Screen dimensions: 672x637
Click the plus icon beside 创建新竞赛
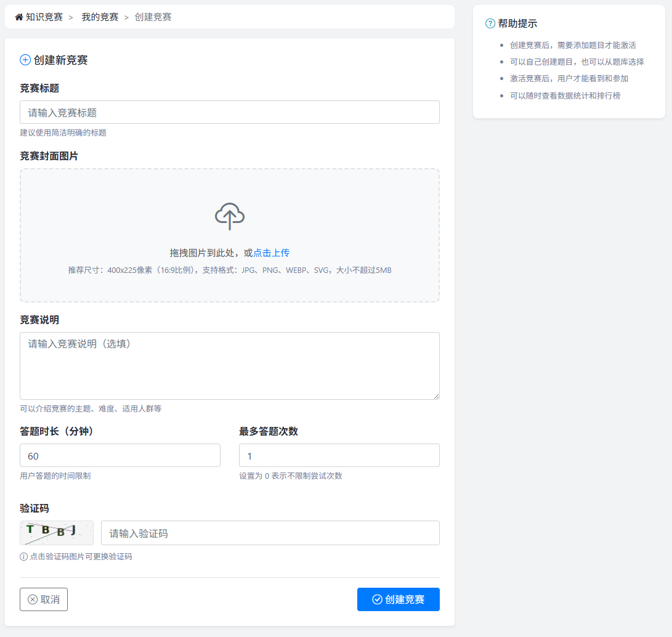click(x=25, y=60)
